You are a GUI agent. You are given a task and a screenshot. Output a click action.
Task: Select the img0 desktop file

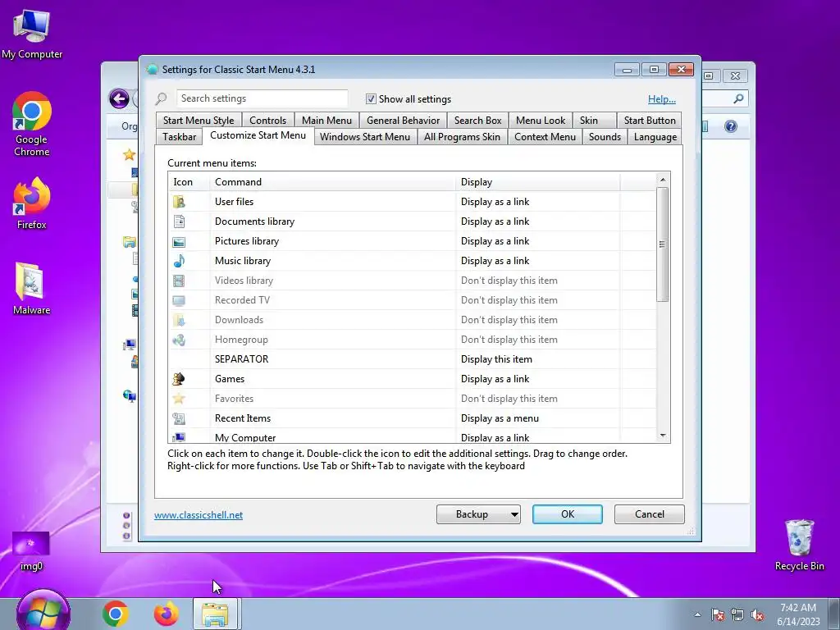[x=31, y=550]
